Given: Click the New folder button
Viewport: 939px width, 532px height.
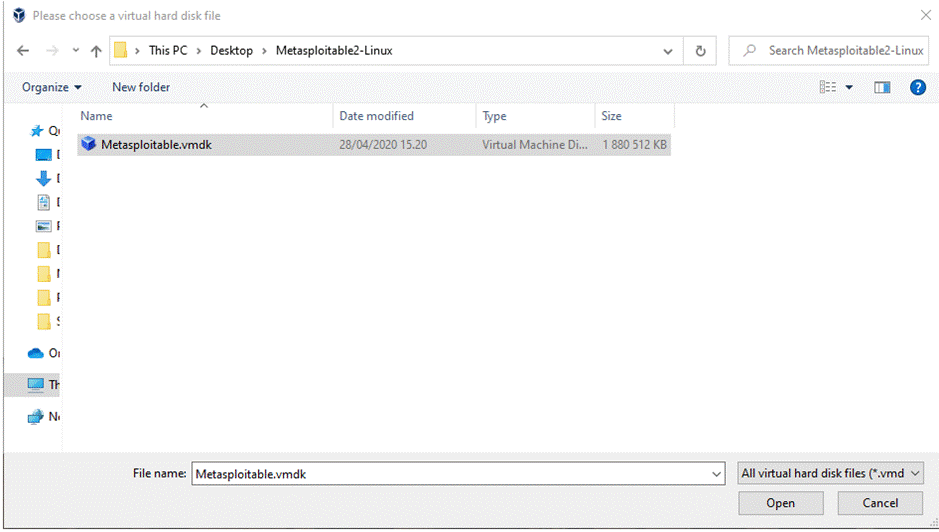Looking at the screenshot, I should point(141,88).
